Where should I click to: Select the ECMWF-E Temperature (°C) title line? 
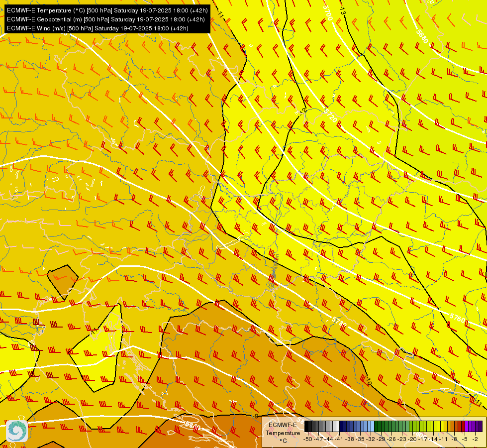click(x=107, y=10)
